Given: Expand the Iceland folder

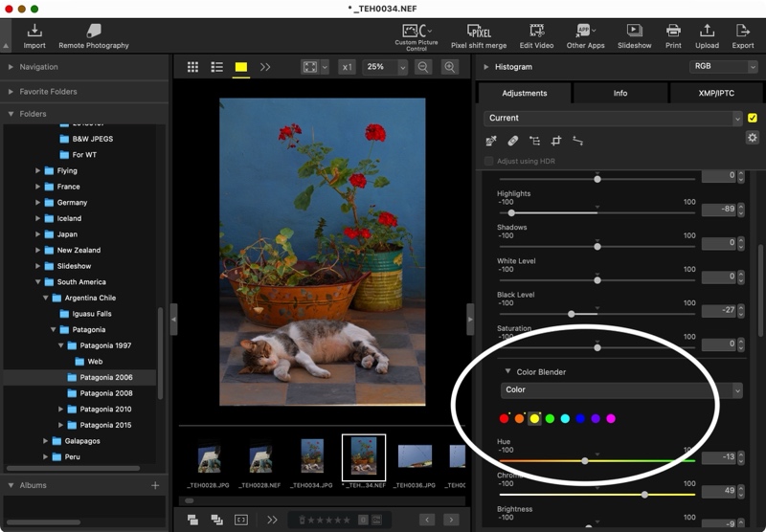Looking at the screenshot, I should [x=37, y=218].
